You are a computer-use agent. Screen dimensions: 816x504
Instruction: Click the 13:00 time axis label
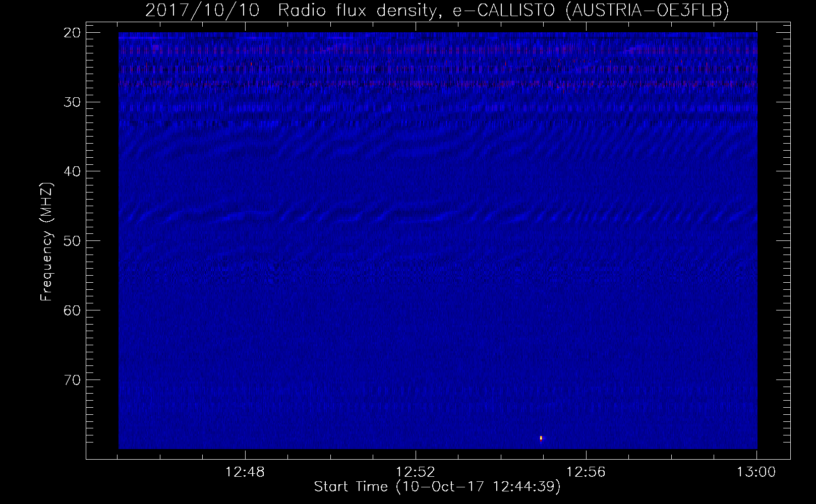(x=756, y=472)
